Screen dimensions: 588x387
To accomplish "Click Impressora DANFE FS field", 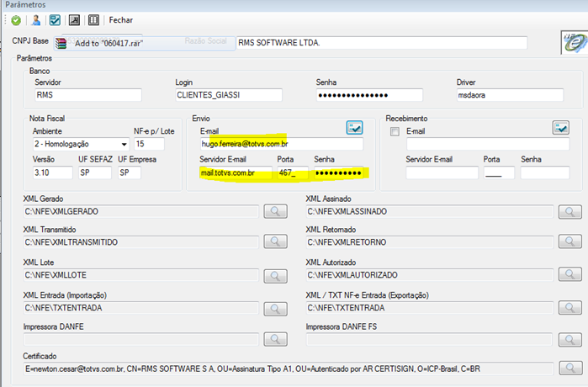I will click(x=429, y=340).
